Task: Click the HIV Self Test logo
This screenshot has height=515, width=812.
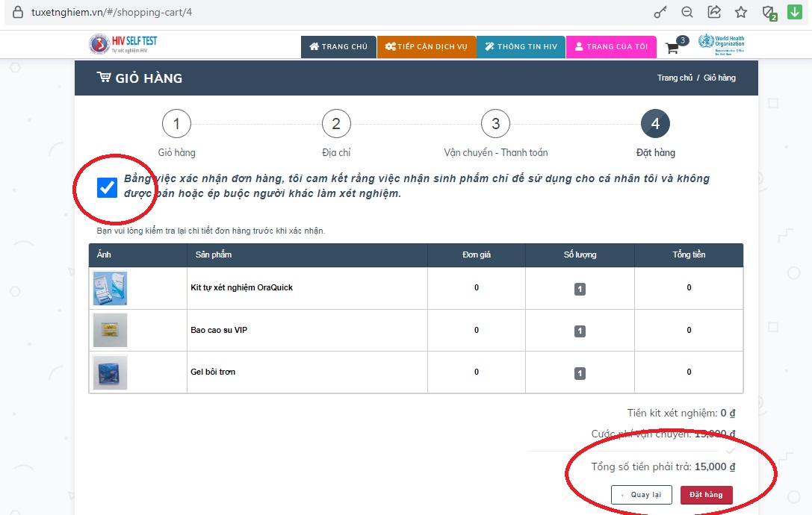Action: tap(123, 44)
